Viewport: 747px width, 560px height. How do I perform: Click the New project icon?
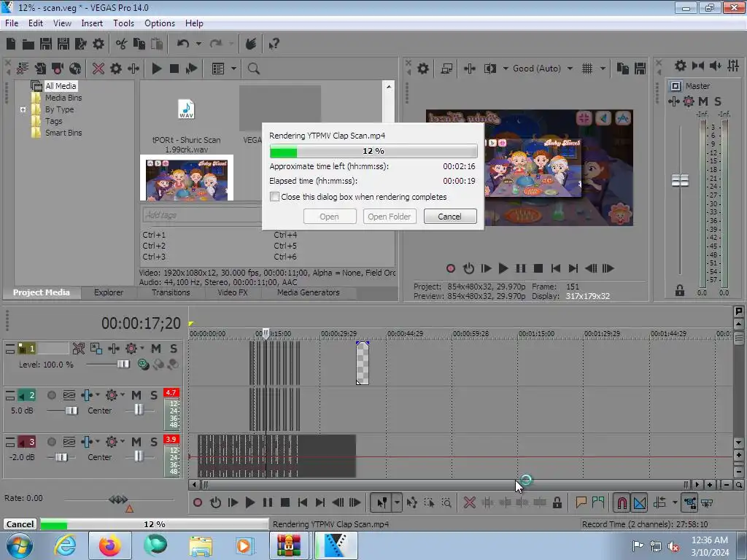click(x=10, y=44)
